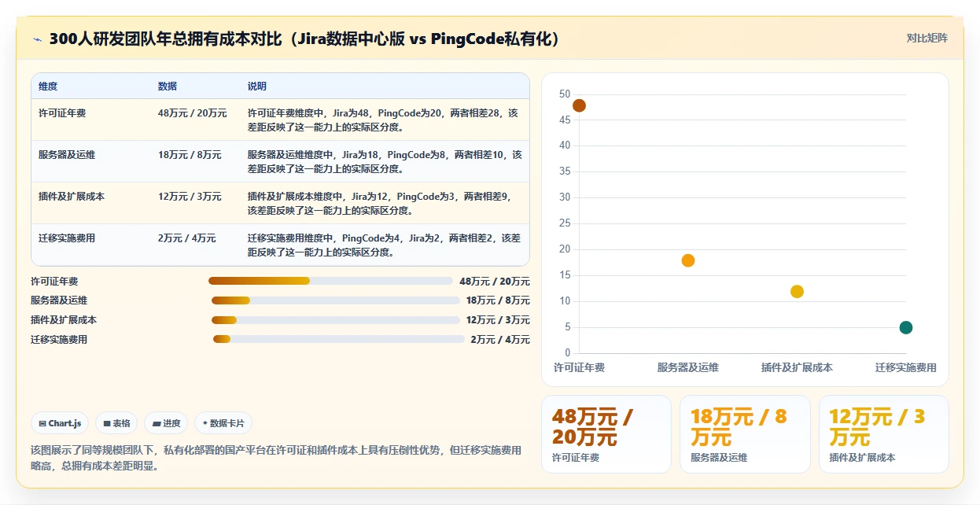
Task: Click table cell 服务器及运维
Action: pos(67,155)
